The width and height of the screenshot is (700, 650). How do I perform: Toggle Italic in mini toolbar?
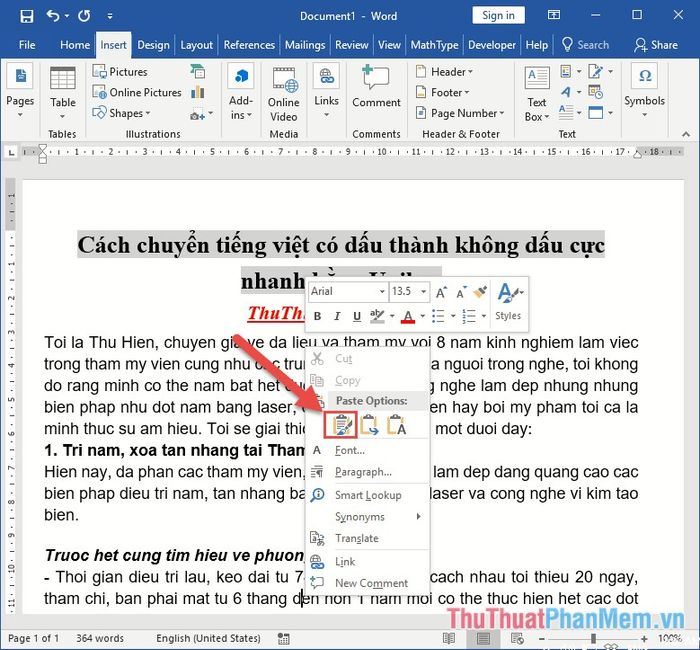coord(337,317)
